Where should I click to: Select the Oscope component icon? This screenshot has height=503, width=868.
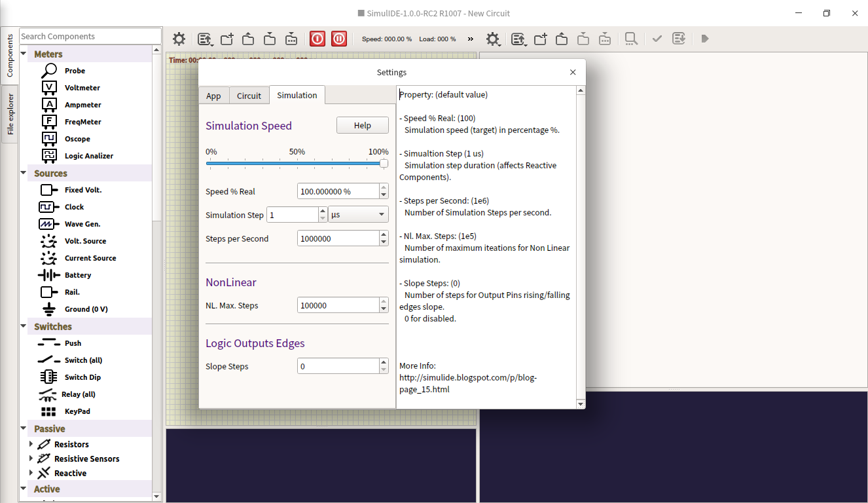[49, 139]
